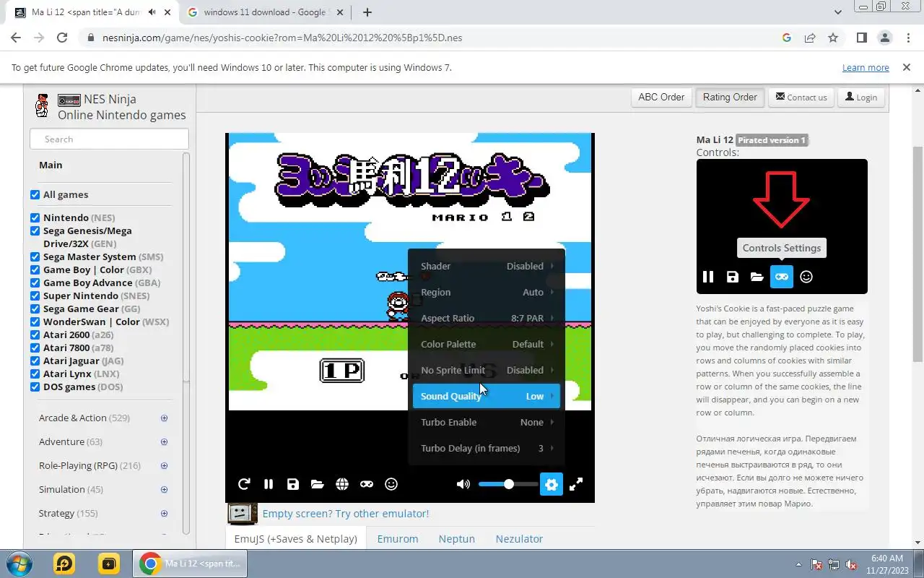Click the emulator volume slider
This screenshot has width=924, height=578.
(x=508, y=484)
